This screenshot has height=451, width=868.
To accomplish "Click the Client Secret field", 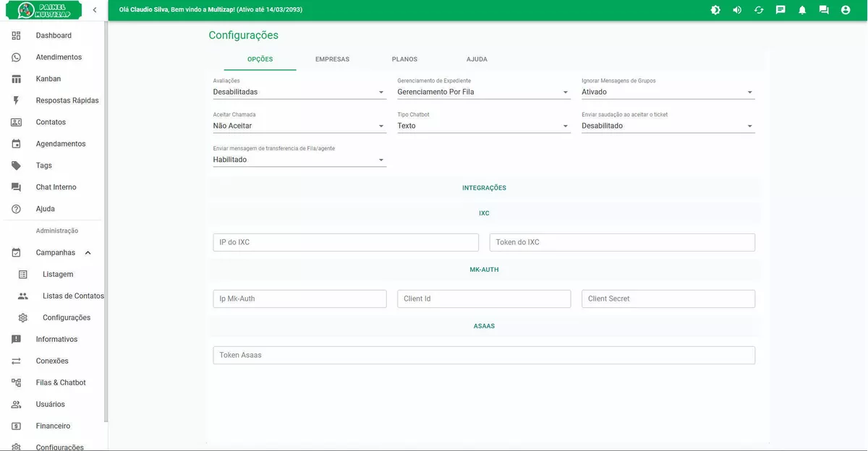I will [x=668, y=298].
